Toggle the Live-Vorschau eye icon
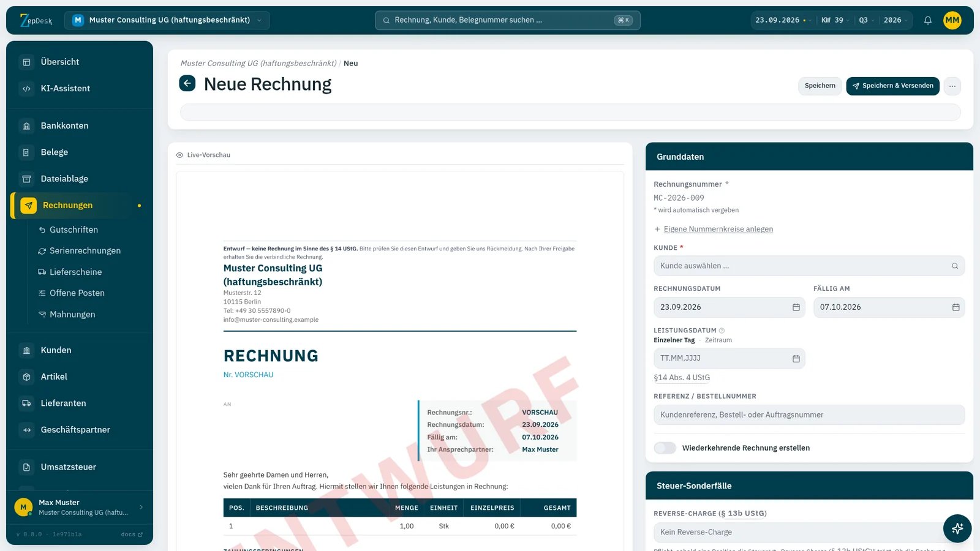 179,156
